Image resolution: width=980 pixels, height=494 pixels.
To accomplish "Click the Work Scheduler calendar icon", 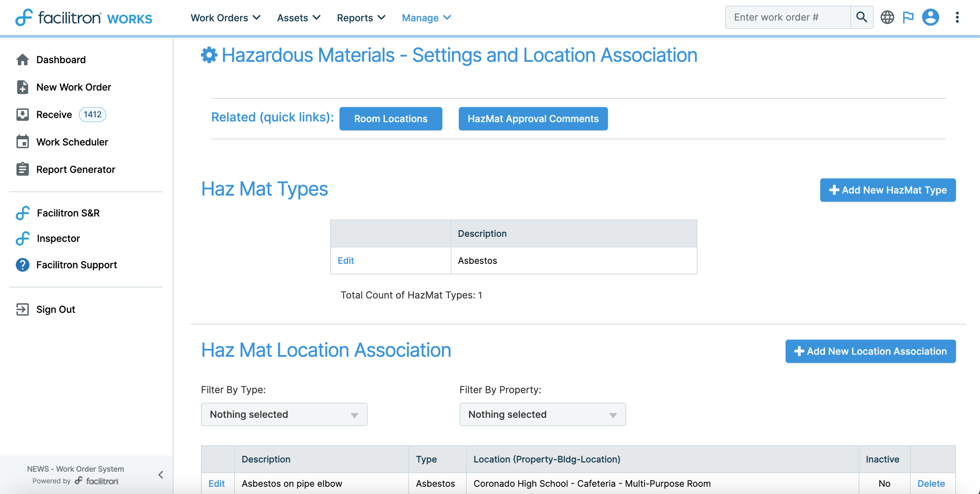I will [23, 142].
